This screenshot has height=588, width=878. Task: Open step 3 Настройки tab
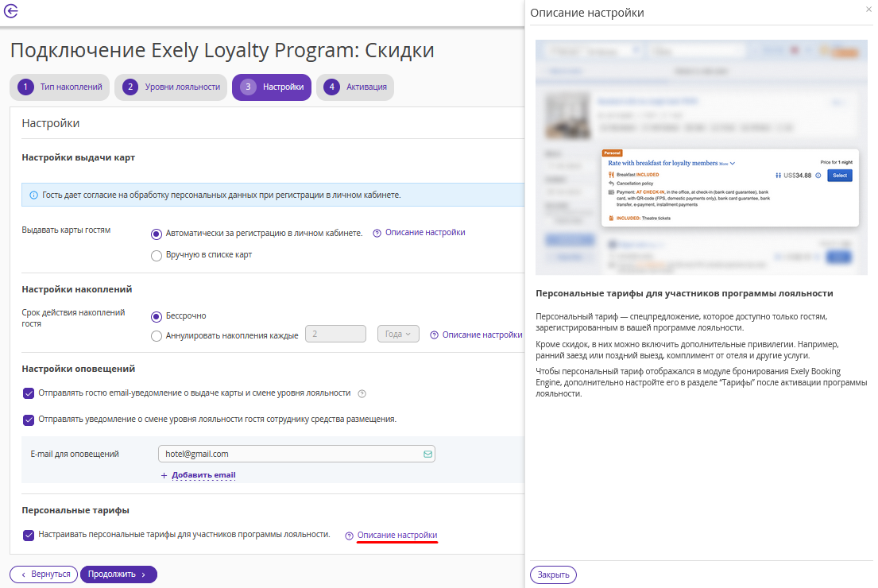click(272, 87)
